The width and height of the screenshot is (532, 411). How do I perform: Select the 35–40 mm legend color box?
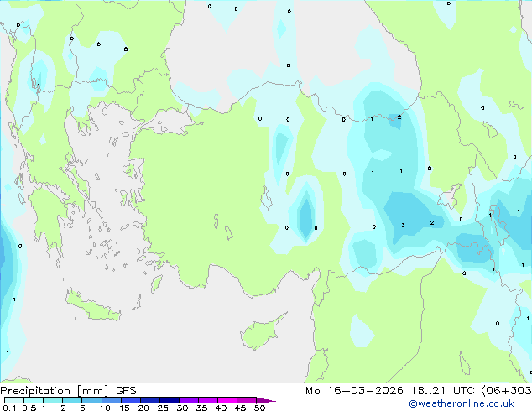pos(208,400)
